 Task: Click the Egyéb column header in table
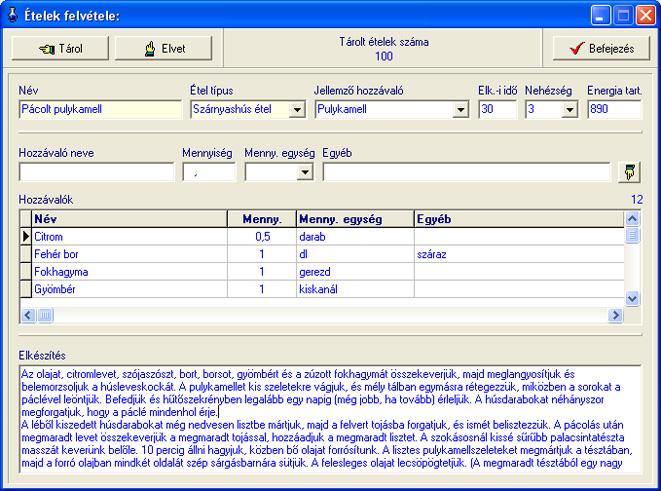point(519,219)
